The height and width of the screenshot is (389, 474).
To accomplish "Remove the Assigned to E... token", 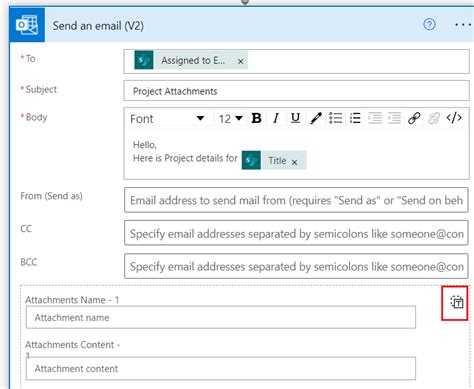I will click(x=240, y=61).
